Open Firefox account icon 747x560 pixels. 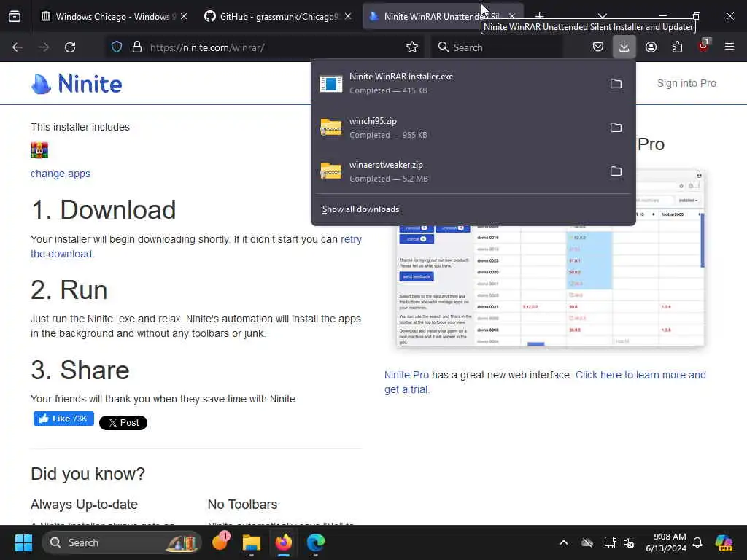pos(651,47)
